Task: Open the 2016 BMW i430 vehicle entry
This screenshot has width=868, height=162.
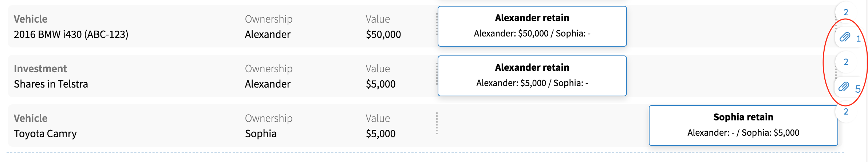Action: pos(71,34)
